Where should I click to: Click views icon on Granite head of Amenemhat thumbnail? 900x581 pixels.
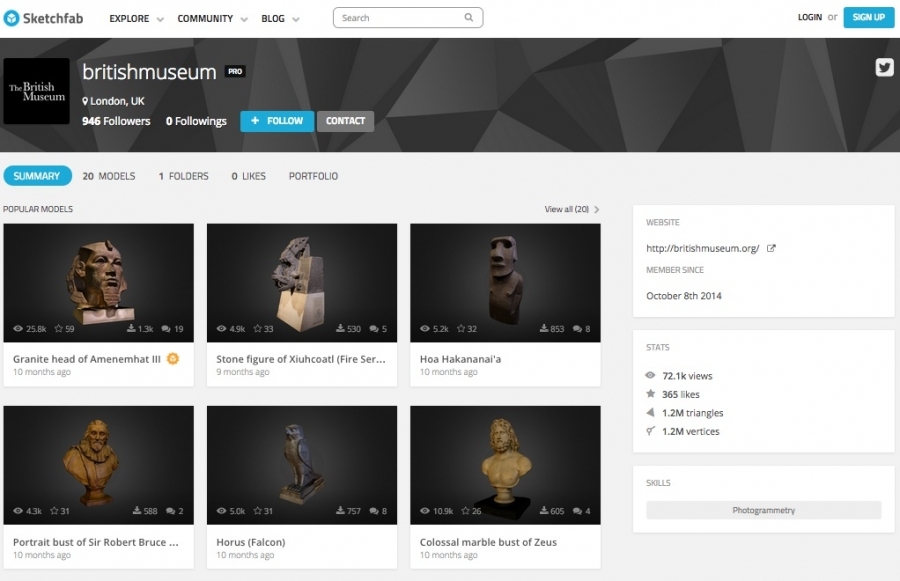pos(18,329)
